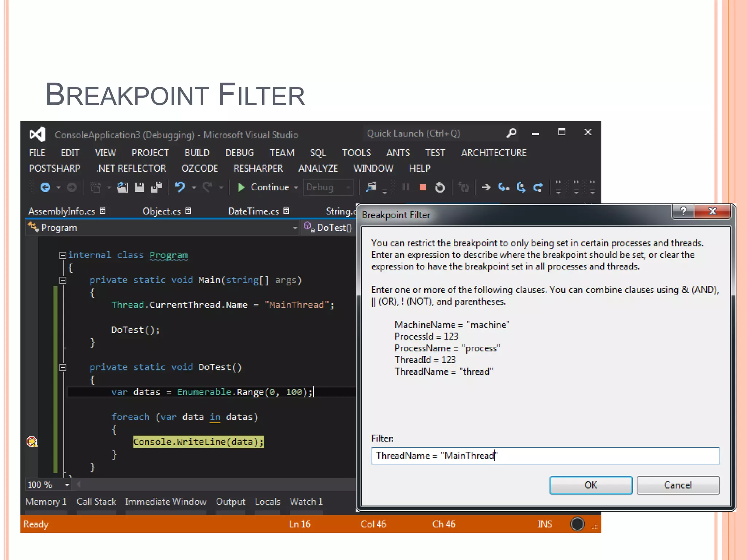
Task: Click the Filter text input field
Action: (x=545, y=456)
